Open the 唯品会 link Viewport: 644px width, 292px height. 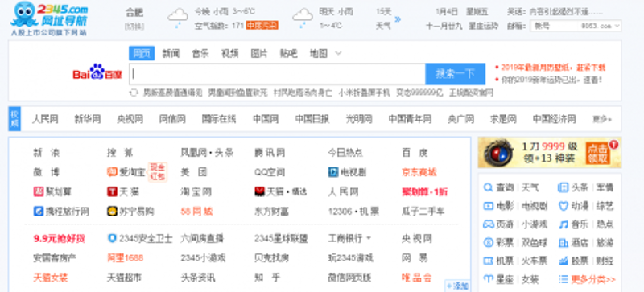tap(416, 278)
